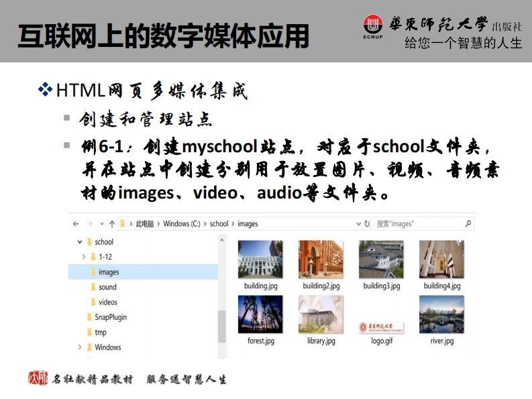Click the Back navigation arrow
Image resolution: width=532 pixels, height=399 pixels.
(x=75, y=224)
